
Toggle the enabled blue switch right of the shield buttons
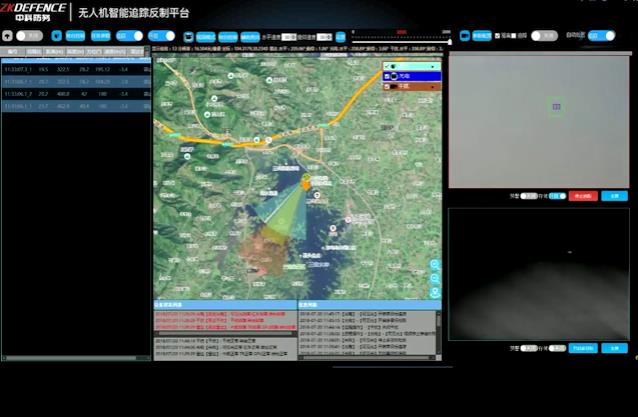[129, 36]
